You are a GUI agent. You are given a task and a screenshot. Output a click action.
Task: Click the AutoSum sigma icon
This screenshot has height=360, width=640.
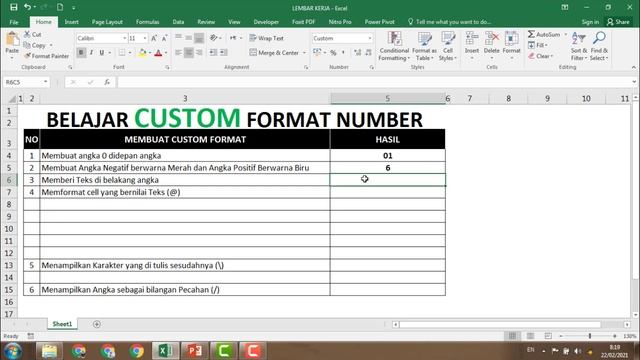[x=531, y=34]
